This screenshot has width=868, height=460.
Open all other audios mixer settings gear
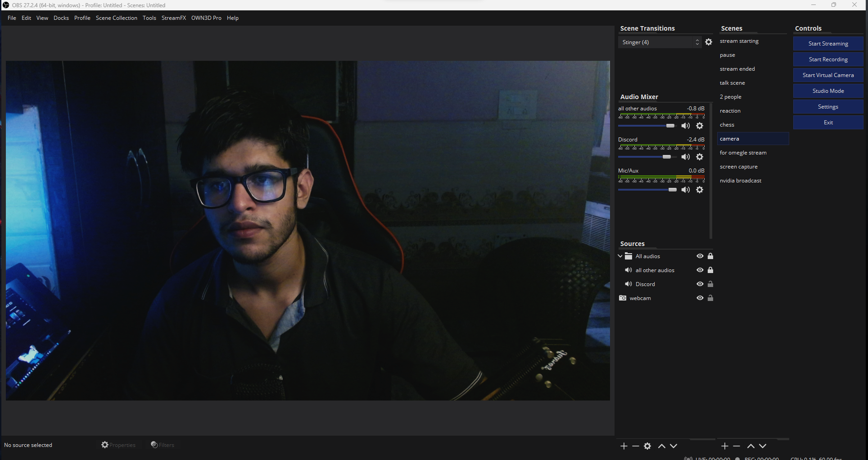pyautogui.click(x=700, y=126)
